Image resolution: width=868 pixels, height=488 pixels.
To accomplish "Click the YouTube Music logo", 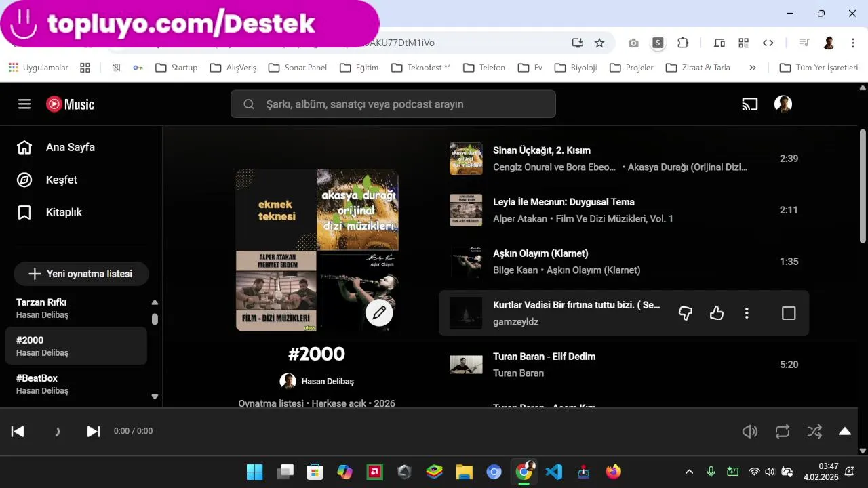I will [70, 104].
